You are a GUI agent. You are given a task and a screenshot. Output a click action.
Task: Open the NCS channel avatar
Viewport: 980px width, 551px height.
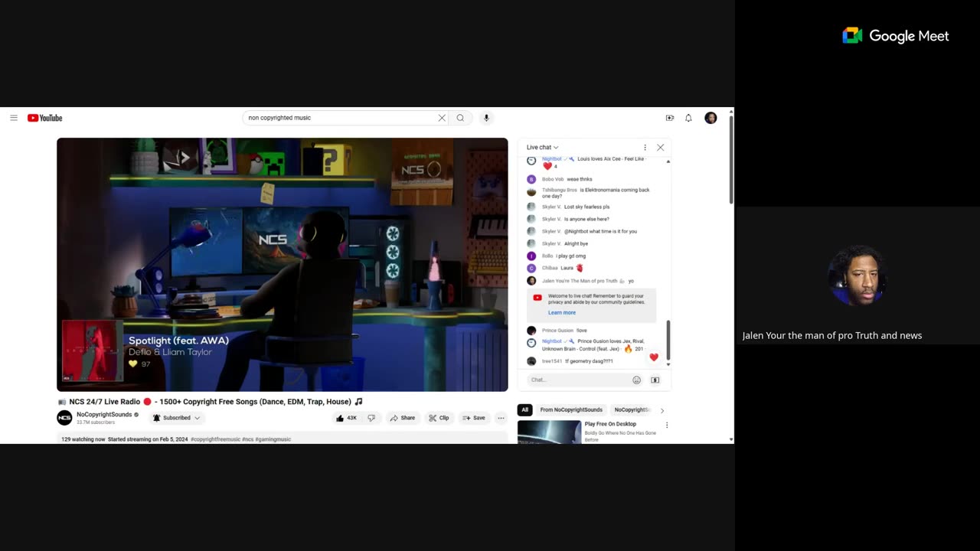click(64, 418)
